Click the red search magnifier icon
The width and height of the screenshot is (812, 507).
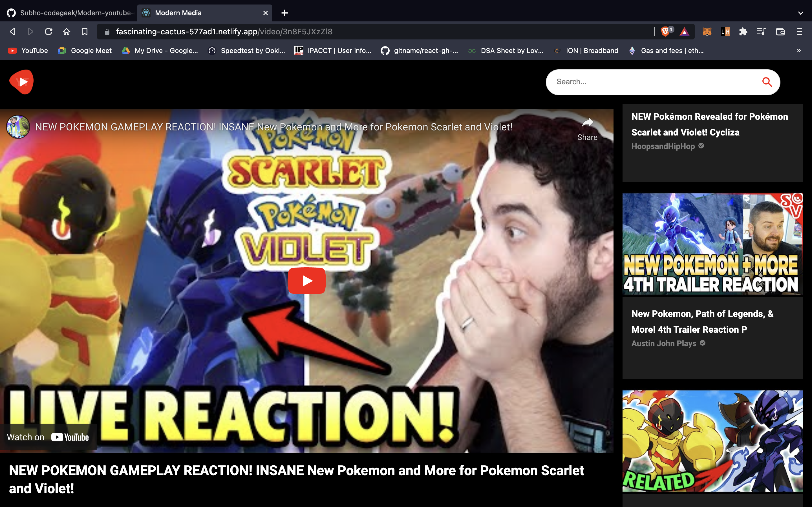[x=767, y=82]
